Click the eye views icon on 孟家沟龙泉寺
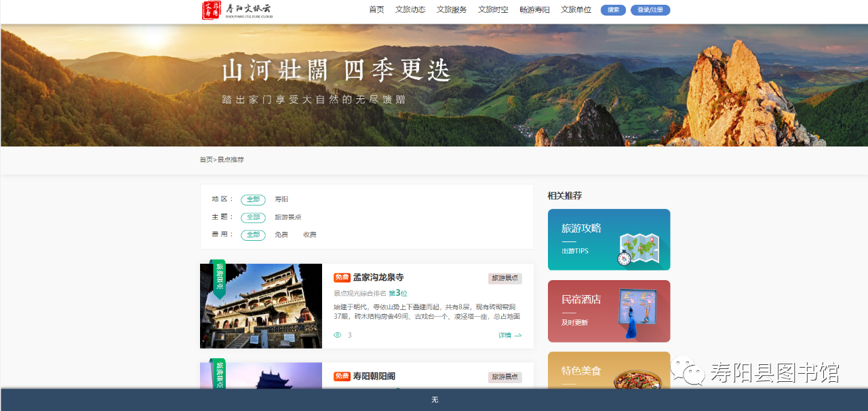Image resolution: width=868 pixels, height=411 pixels. click(x=338, y=335)
